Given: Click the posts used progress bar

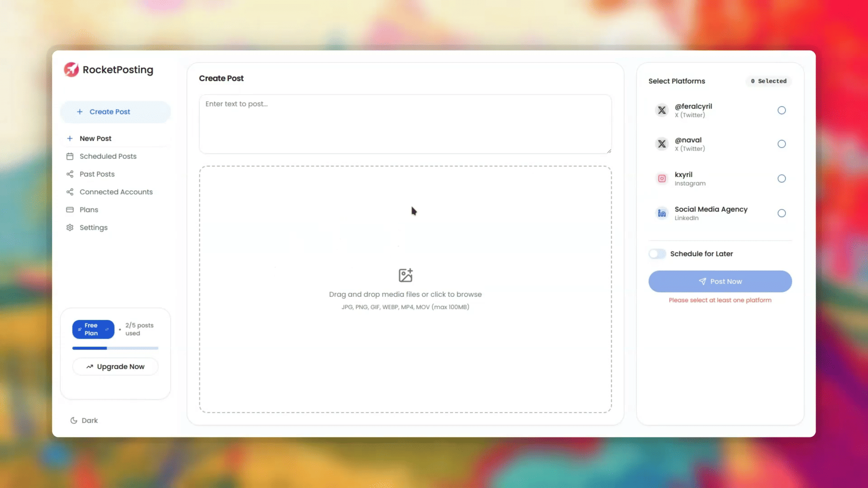Looking at the screenshot, I should [115, 348].
